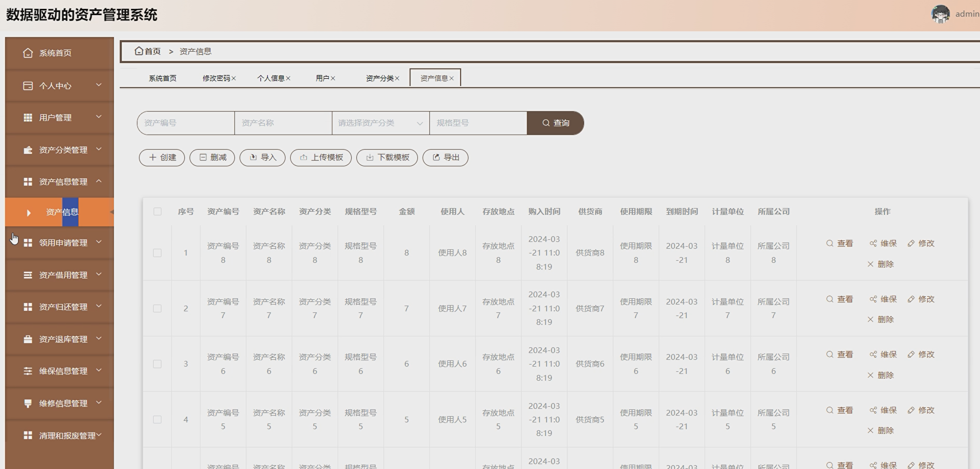This screenshot has height=469, width=980.
Task: Click the 下载模板 button
Action: click(x=387, y=157)
